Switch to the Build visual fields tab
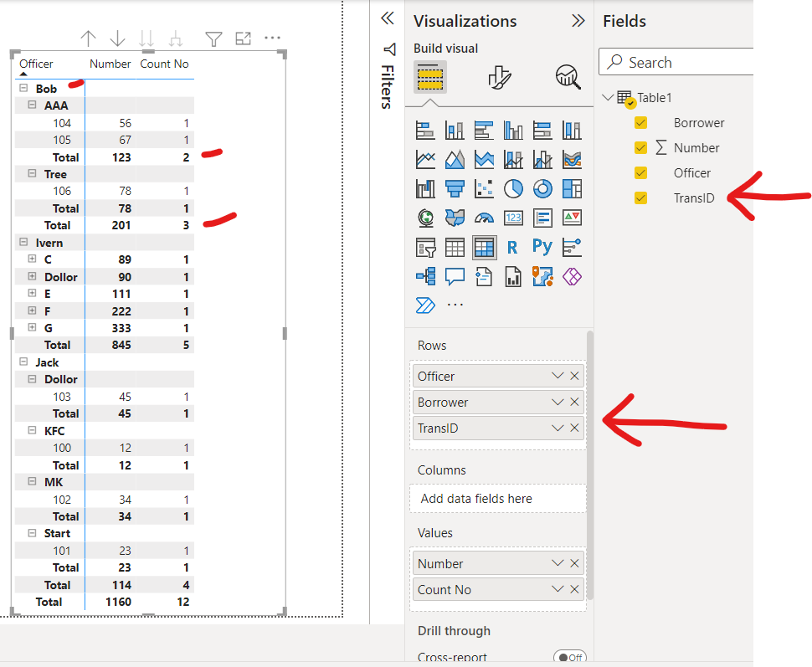 pyautogui.click(x=429, y=78)
